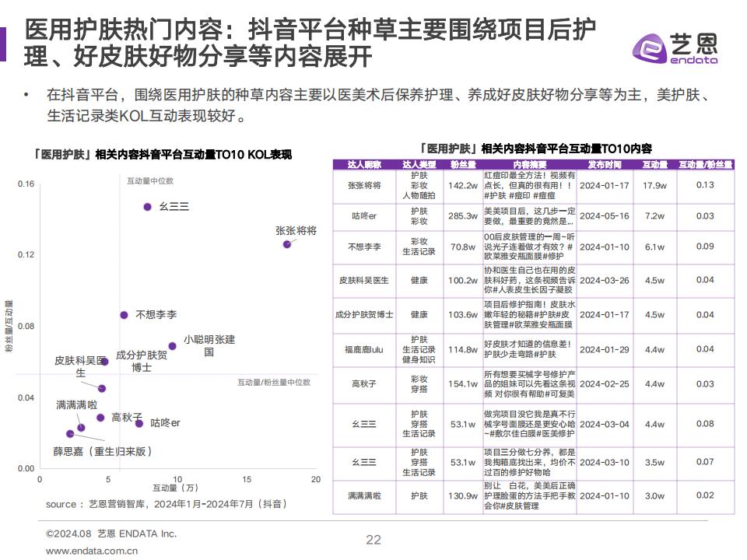747x560 pixels.
Task: Click the slide title about 医用护肤热门内容
Action: tap(310, 43)
